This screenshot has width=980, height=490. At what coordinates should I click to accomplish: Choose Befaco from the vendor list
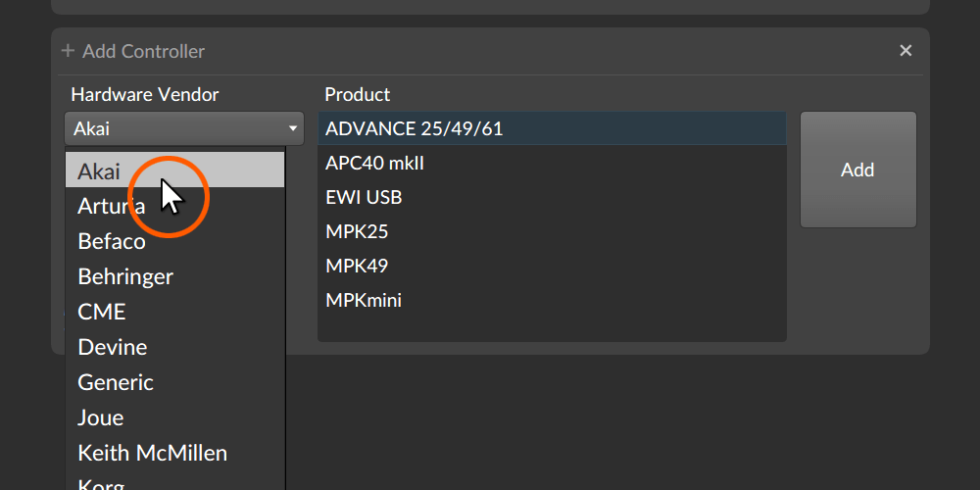click(x=175, y=241)
